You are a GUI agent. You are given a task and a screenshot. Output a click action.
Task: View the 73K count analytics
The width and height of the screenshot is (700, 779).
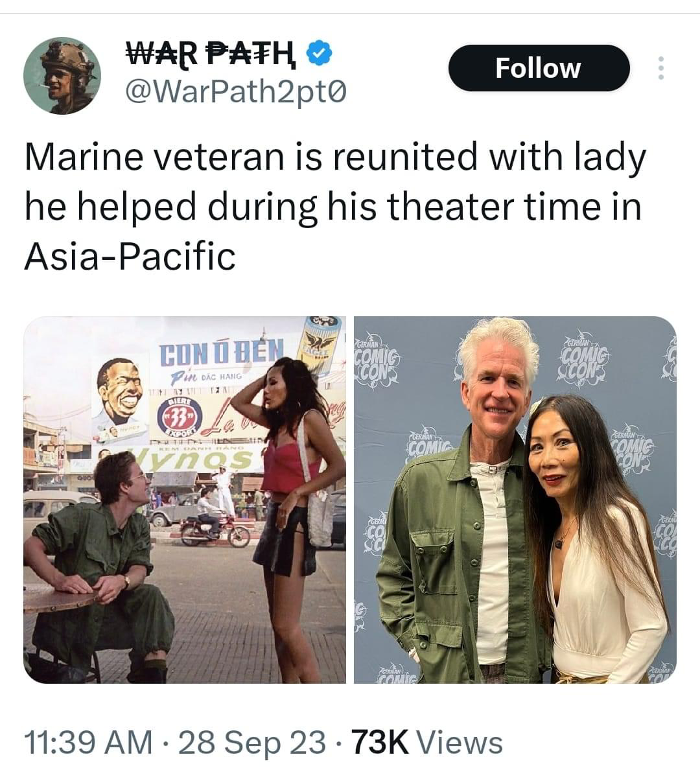380,743
